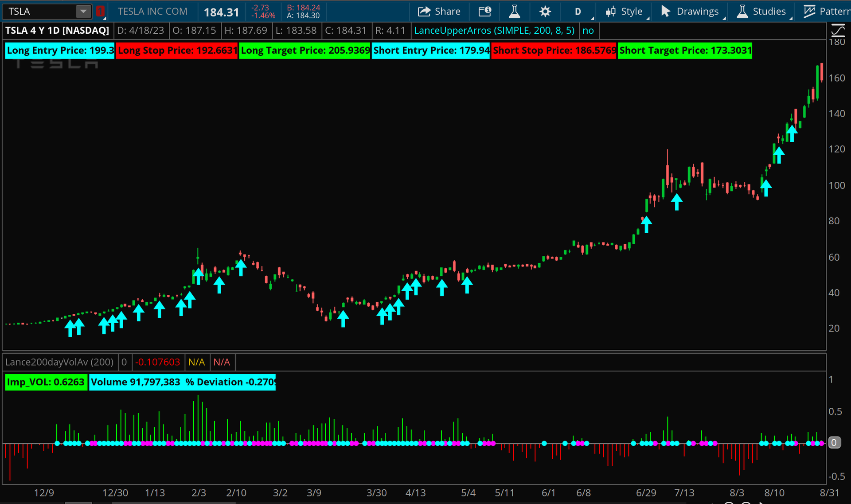Image resolution: width=851 pixels, height=504 pixels.
Task: Click the Long Stop Price label
Action: point(177,51)
